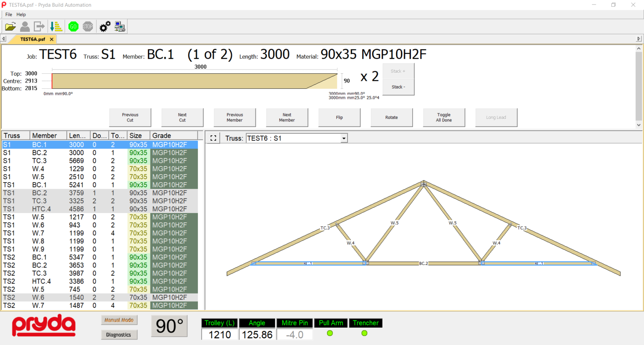This screenshot has height=345, width=644.
Task: Click the Diagnostics button
Action: [119, 335]
